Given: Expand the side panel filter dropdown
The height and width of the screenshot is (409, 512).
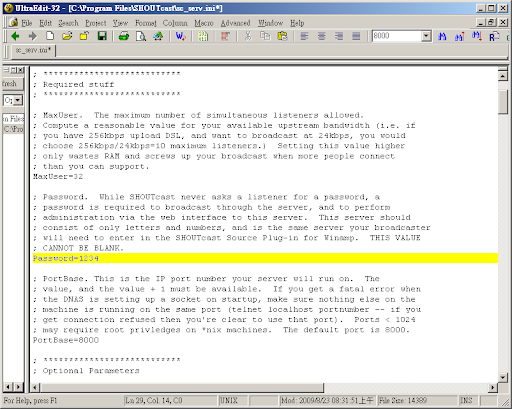Looking at the screenshot, I should point(18,100).
